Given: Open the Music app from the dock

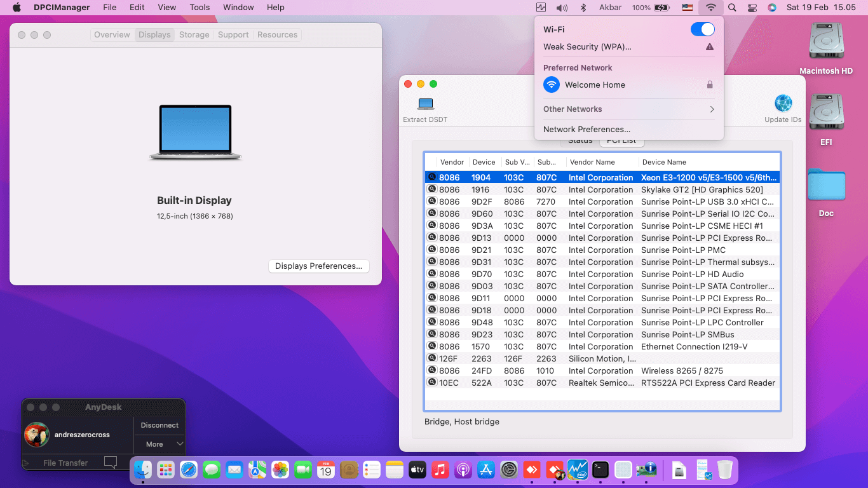Looking at the screenshot, I should click(x=440, y=470).
